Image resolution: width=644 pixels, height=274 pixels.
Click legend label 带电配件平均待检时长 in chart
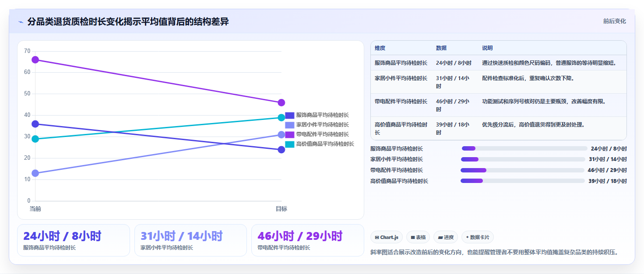(323, 134)
